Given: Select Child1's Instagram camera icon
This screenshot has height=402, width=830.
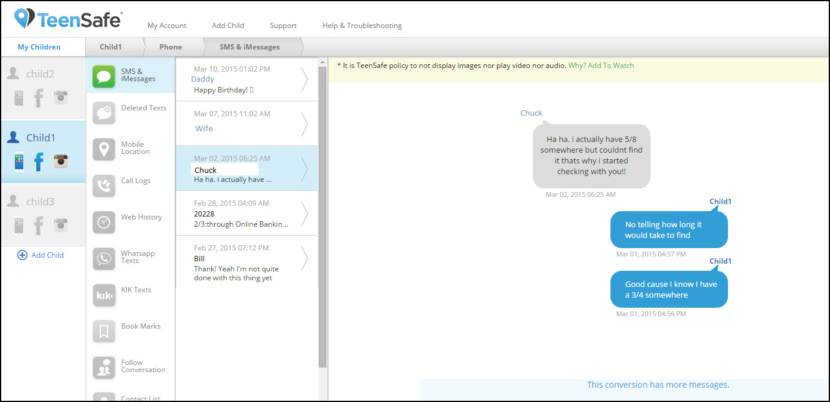Looking at the screenshot, I should (61, 161).
